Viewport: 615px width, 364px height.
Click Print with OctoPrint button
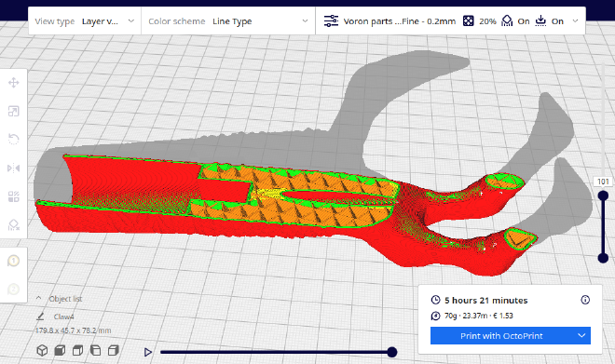501,336
